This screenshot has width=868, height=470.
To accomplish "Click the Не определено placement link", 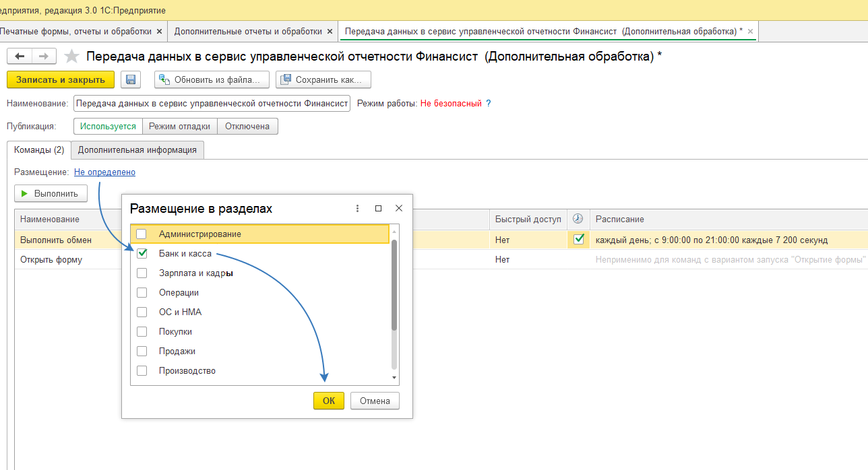I will 104,172.
